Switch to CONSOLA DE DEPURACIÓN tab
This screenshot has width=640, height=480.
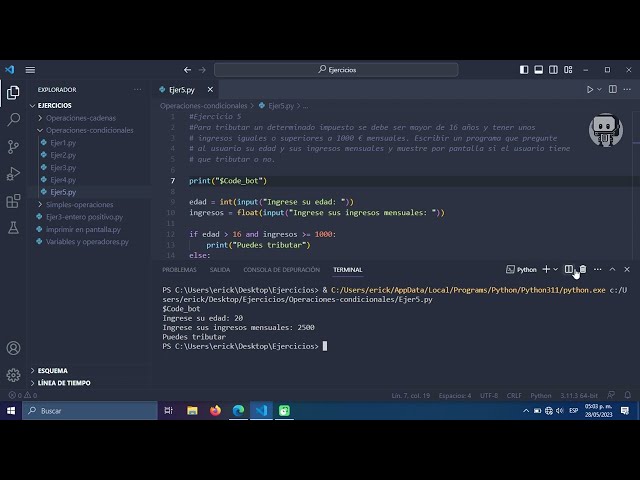[x=282, y=270]
